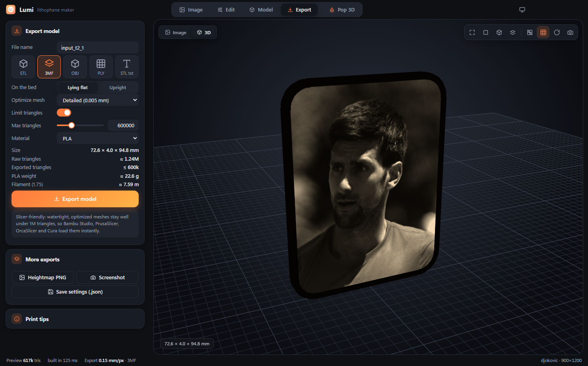Choose the 3MF file format

coord(49,67)
